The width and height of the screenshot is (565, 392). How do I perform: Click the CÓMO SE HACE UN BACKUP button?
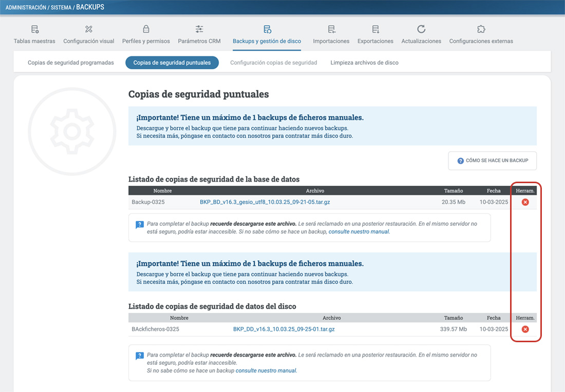coord(492,161)
